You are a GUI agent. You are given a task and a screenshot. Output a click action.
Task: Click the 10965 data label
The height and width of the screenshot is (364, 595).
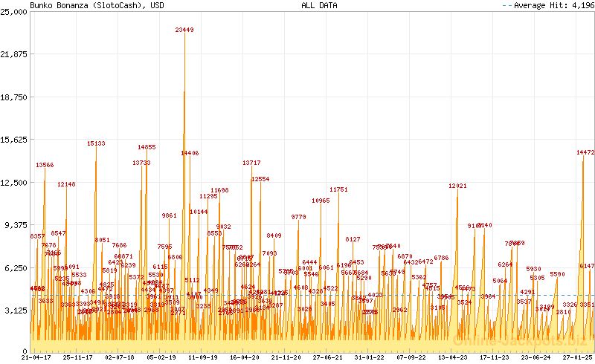coord(321,201)
